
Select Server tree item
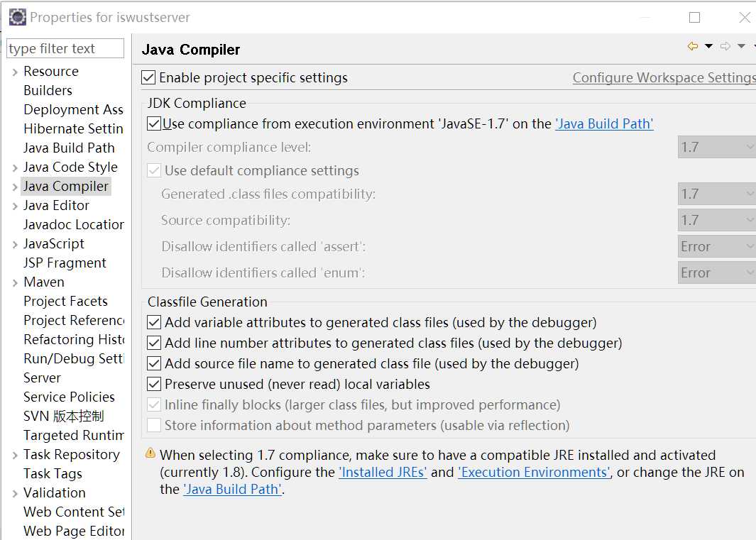(x=43, y=378)
